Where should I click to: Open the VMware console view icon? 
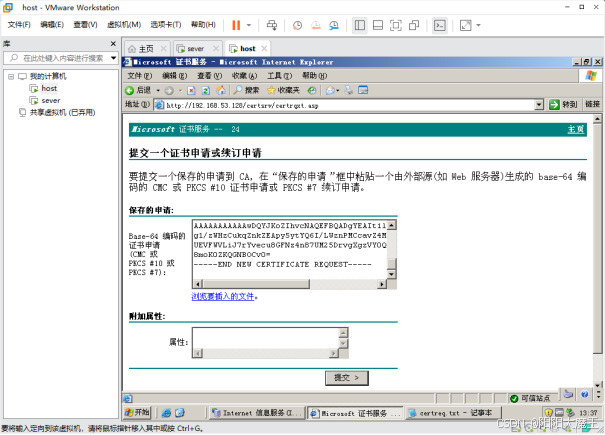[x=439, y=25]
